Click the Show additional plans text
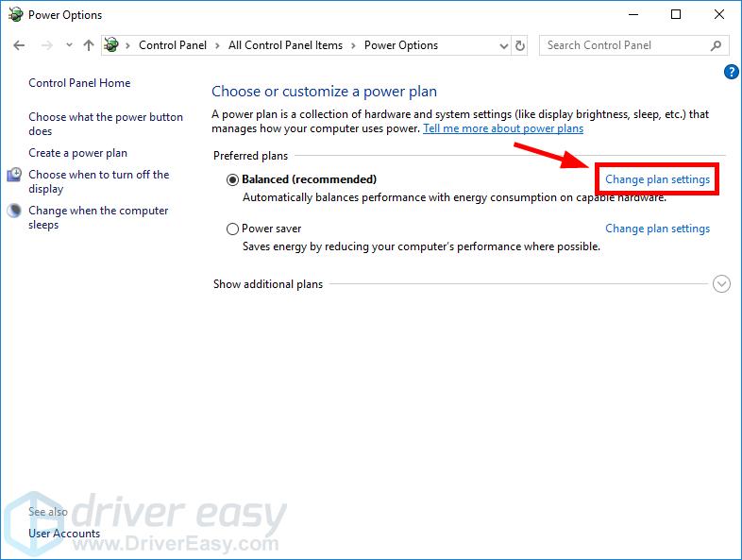 [x=268, y=284]
